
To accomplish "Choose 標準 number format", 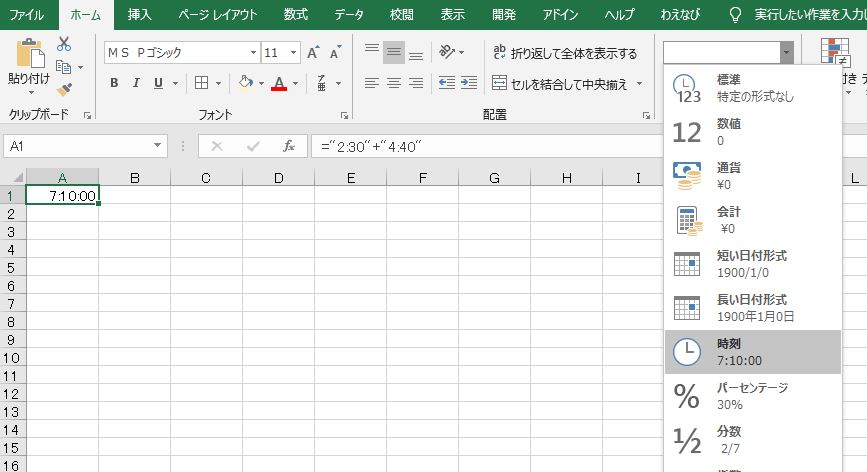I will click(753, 88).
